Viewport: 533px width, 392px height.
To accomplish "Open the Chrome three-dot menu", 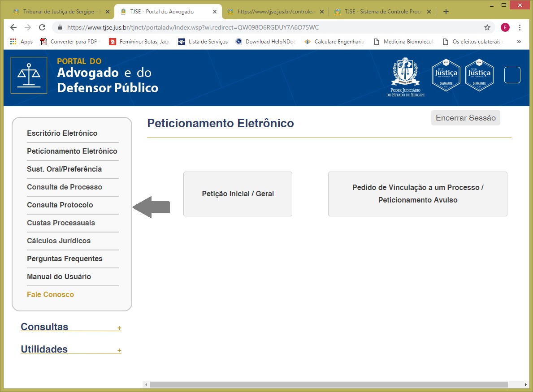I will [x=520, y=27].
